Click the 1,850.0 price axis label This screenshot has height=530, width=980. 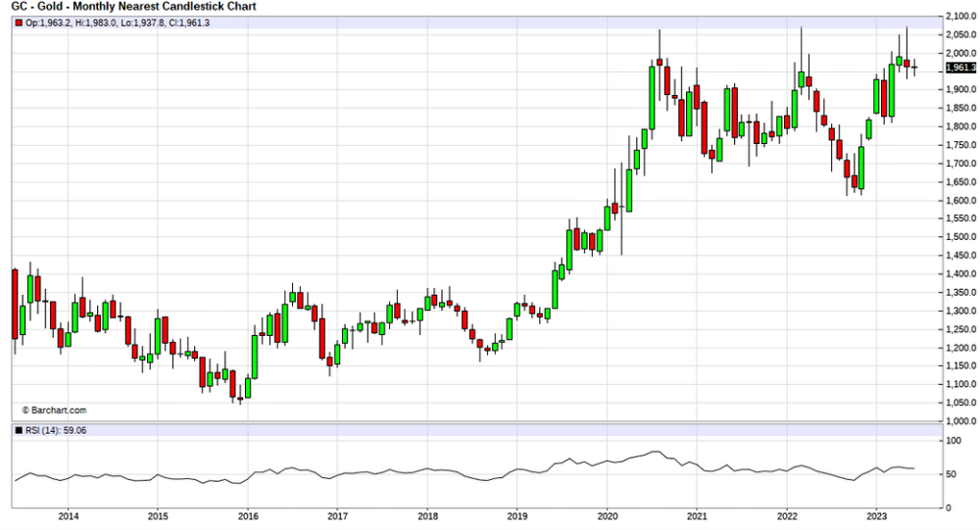click(x=960, y=108)
